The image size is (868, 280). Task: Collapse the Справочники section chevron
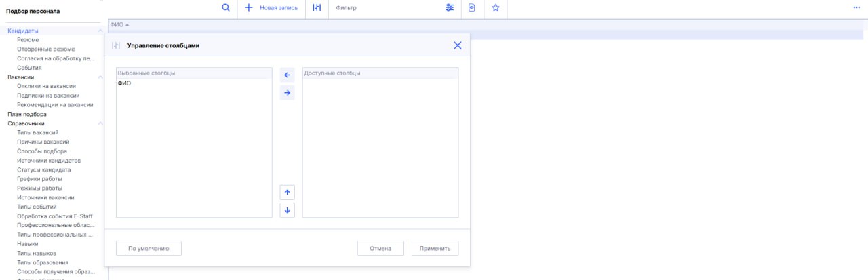100,123
